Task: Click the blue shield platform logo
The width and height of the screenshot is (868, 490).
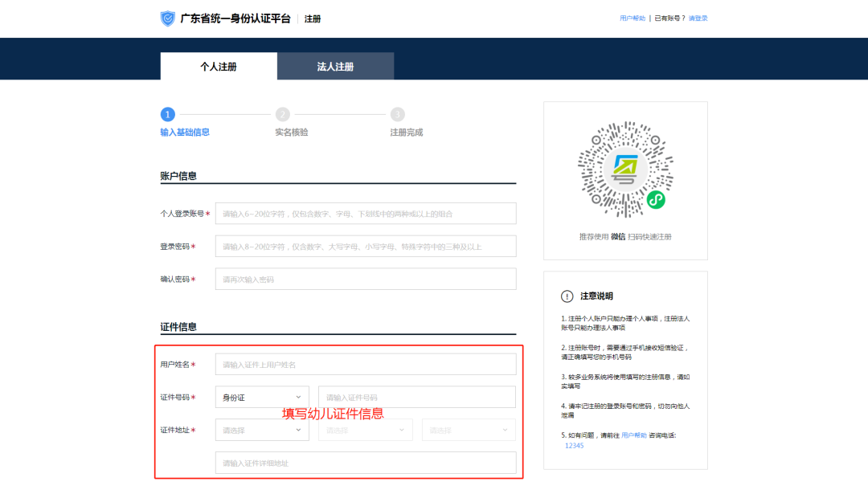Action: pos(167,18)
